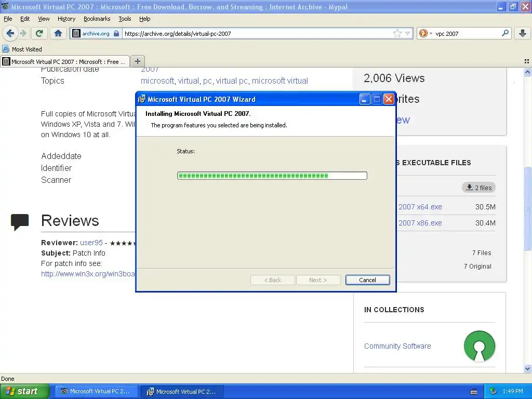Open the win3x.org patch info link
Image resolution: width=532 pixels, height=399 pixels.
click(x=88, y=274)
